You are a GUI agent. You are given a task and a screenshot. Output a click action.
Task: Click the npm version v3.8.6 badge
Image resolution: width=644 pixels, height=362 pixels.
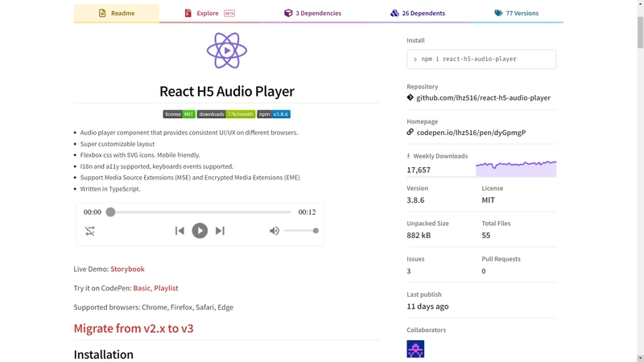click(274, 114)
